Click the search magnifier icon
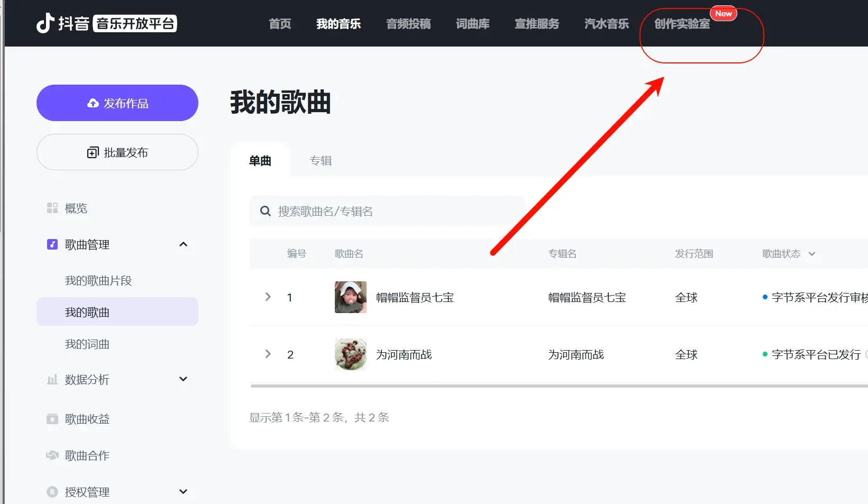 pyautogui.click(x=266, y=212)
